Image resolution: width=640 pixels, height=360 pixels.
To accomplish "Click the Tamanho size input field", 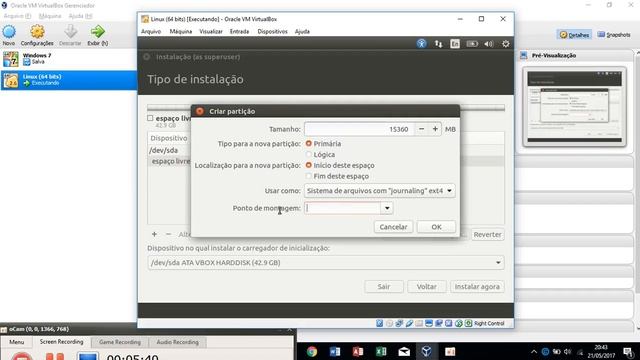I will pyautogui.click(x=359, y=129).
